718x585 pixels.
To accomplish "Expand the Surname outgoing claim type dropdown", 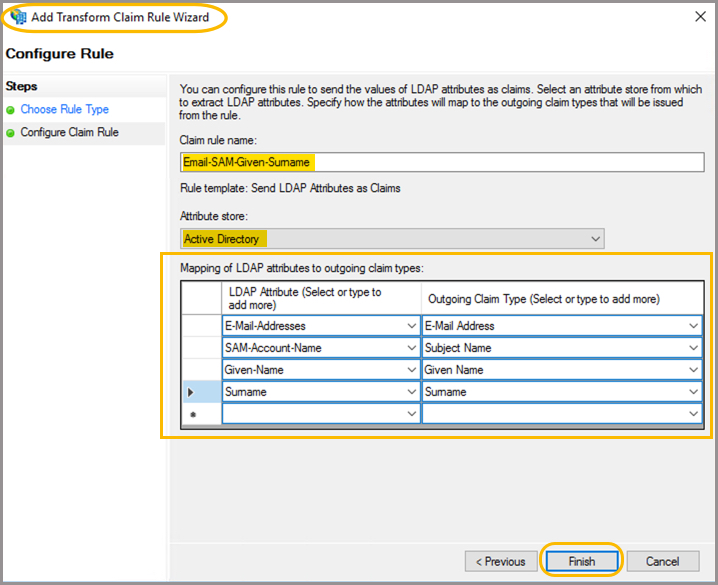I will (693, 392).
